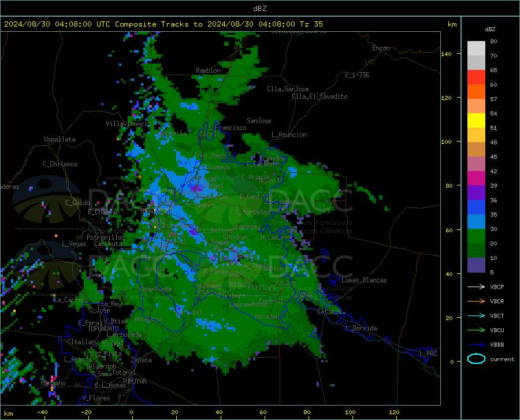The width and height of the screenshot is (520, 420).
Task: Click the 'Encon' map label
Action: coord(381,48)
